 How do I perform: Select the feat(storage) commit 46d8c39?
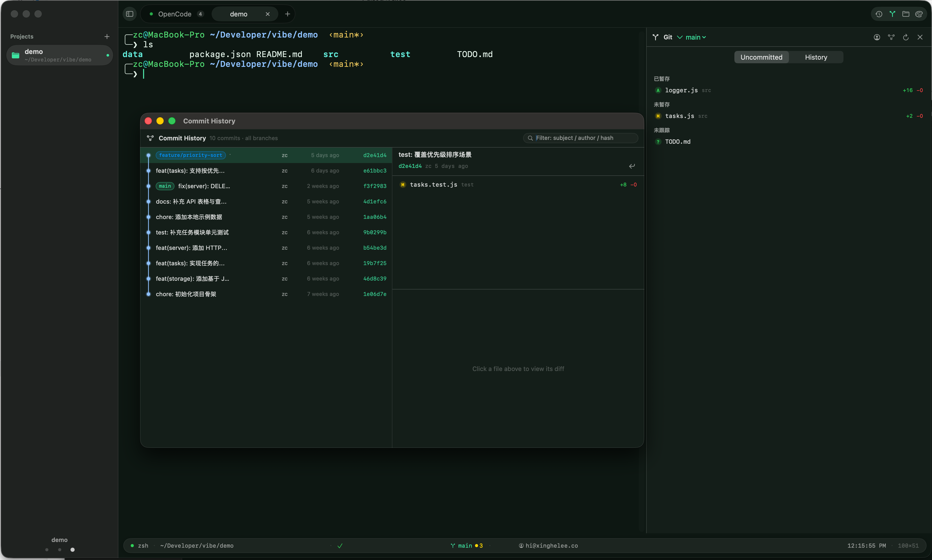[266, 279]
